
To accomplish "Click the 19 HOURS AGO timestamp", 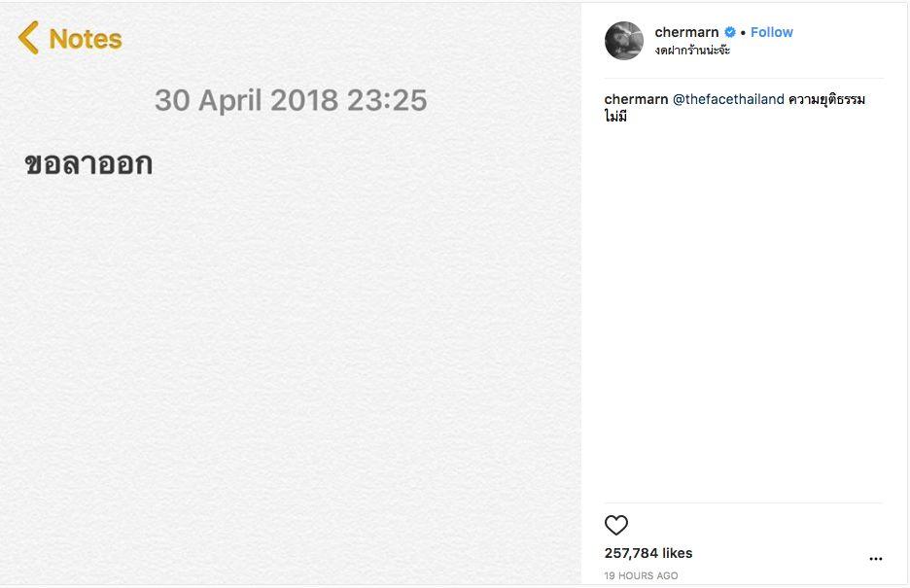I will click(x=641, y=575).
